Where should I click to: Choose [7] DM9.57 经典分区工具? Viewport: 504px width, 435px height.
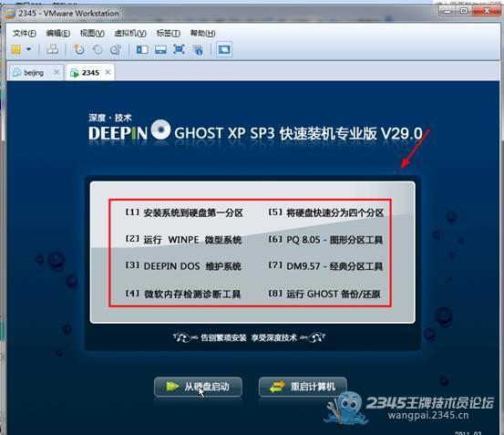[x=325, y=266]
